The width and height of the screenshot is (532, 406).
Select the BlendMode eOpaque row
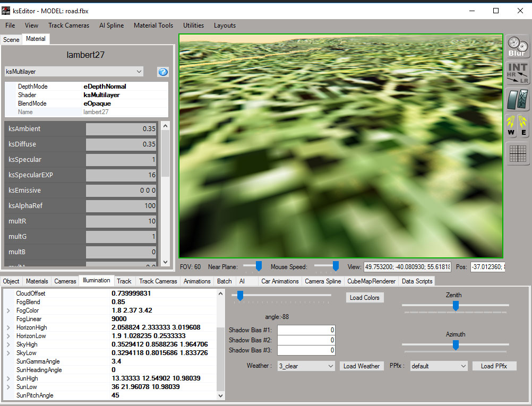tap(87, 103)
